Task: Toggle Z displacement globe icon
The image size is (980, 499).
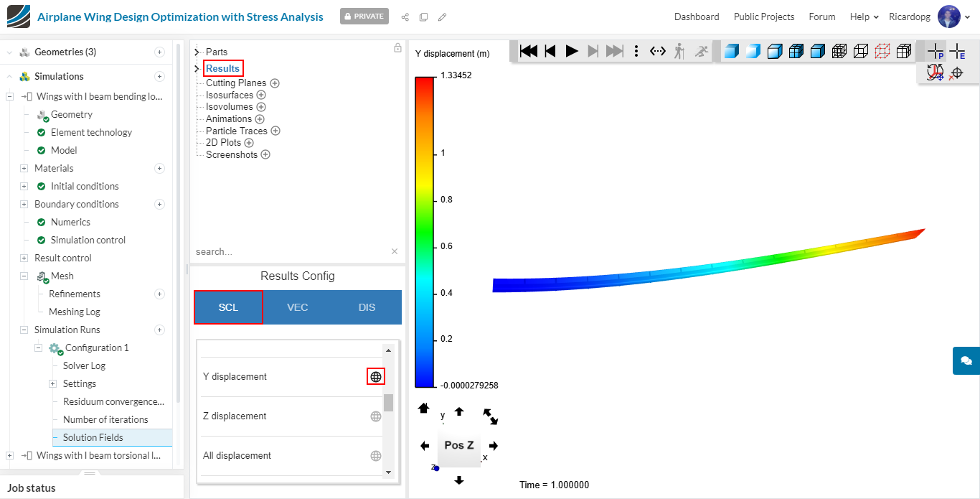Action: pos(376,416)
